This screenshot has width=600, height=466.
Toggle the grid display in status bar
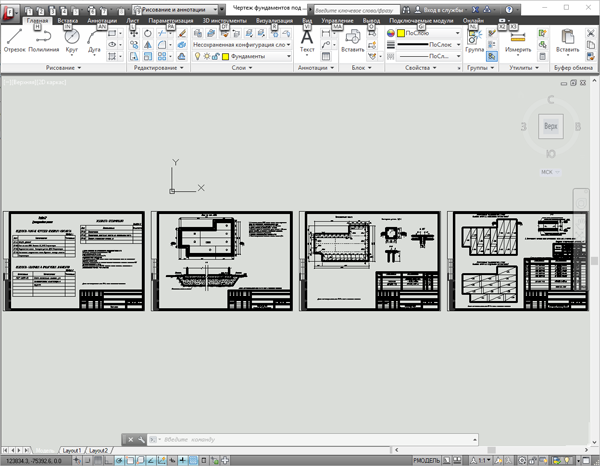coord(98,461)
